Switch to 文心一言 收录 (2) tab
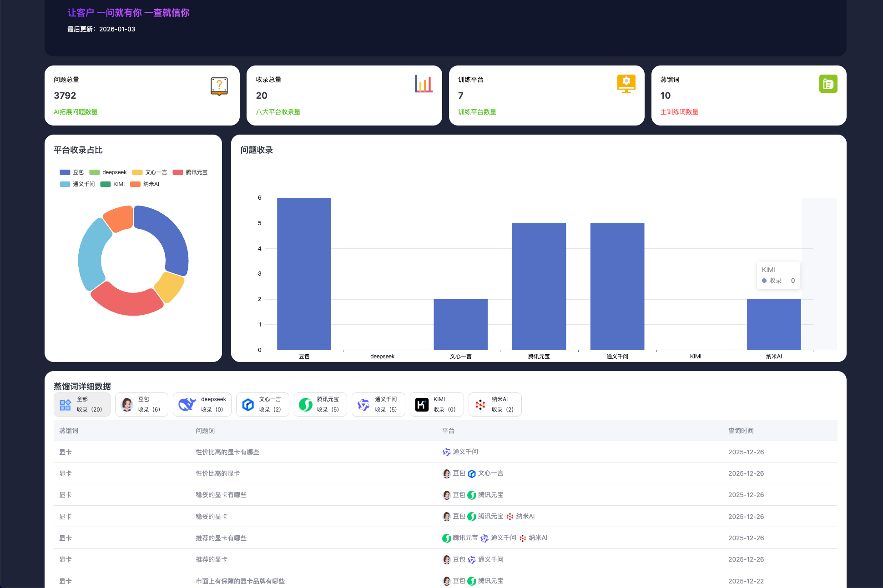This screenshot has width=883, height=588. click(262, 404)
